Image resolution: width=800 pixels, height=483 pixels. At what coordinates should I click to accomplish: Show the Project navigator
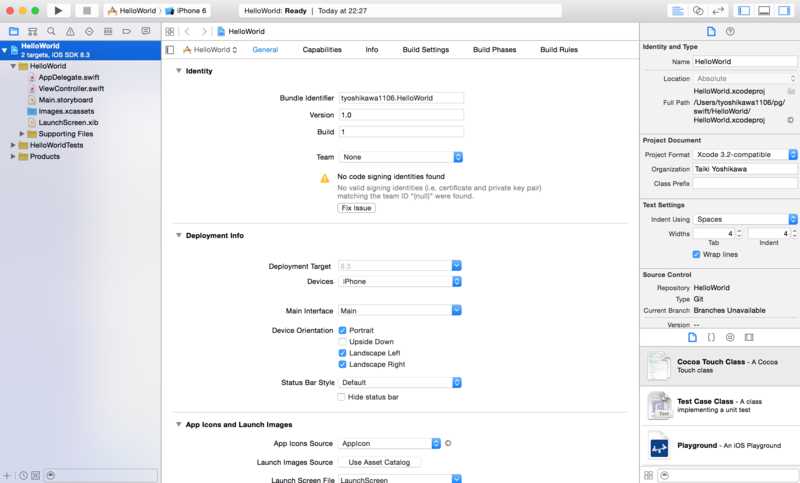click(14, 32)
